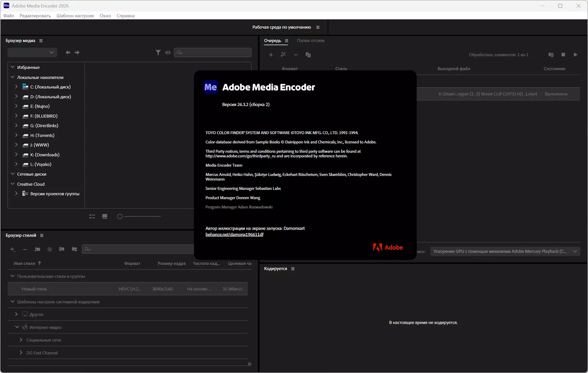Open the Браузер стилей panel menu
Image resolution: width=588 pixels, height=373 pixels.
point(42,236)
